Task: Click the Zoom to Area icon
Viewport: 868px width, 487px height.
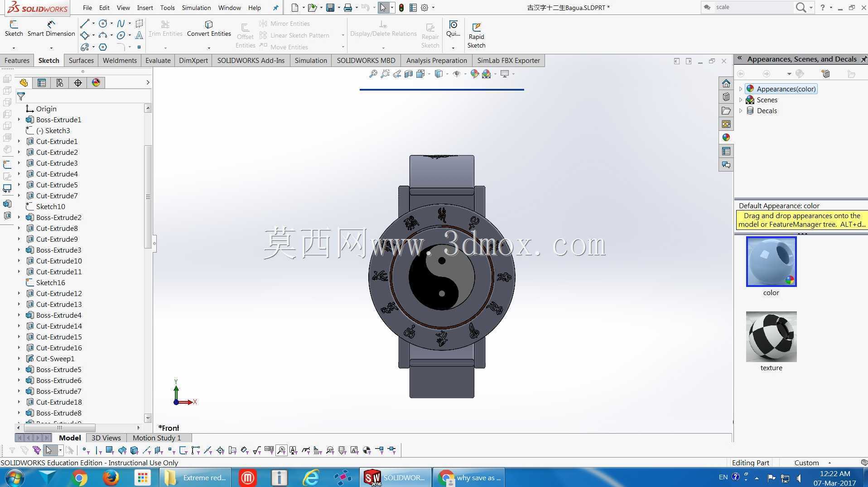Action: coord(385,74)
